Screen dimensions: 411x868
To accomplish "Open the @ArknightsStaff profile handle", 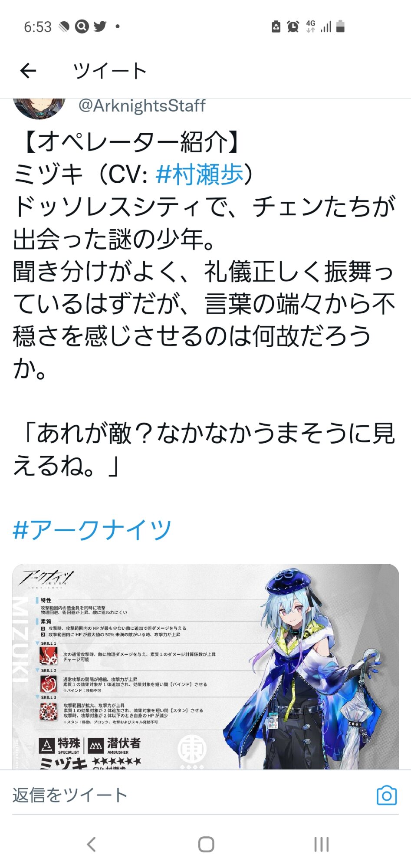I will (141, 106).
